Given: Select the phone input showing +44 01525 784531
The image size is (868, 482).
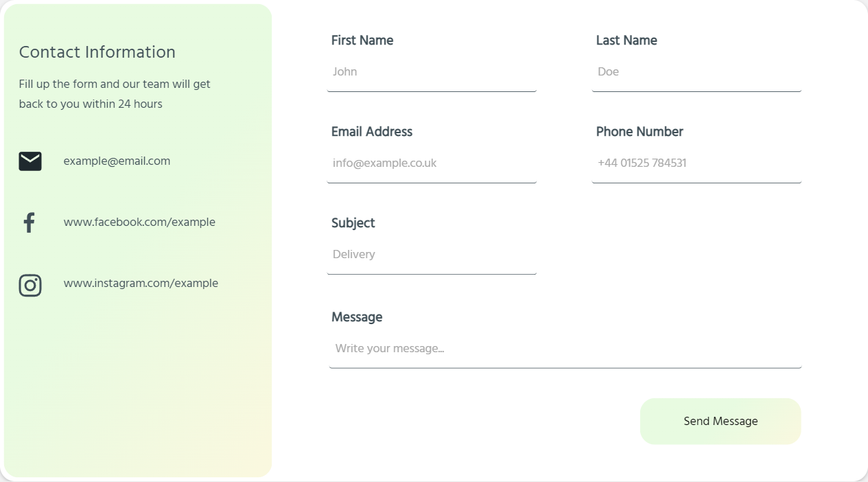Looking at the screenshot, I should click(696, 163).
